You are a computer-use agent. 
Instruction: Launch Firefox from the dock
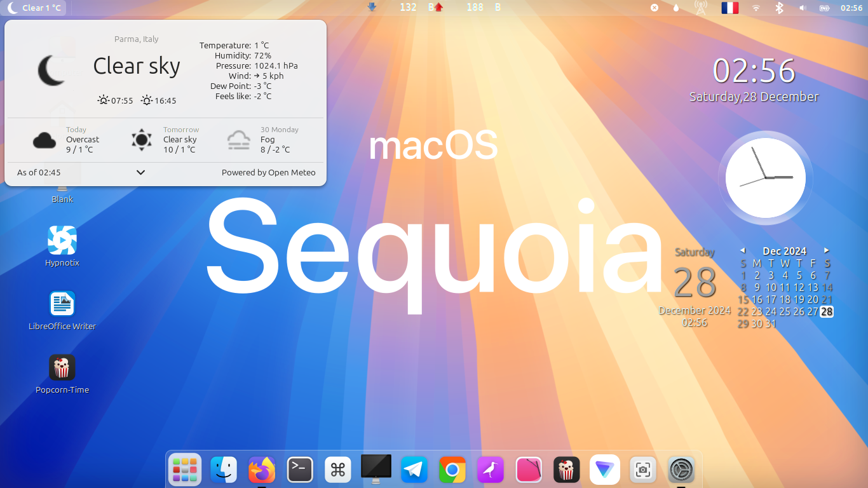click(x=262, y=470)
